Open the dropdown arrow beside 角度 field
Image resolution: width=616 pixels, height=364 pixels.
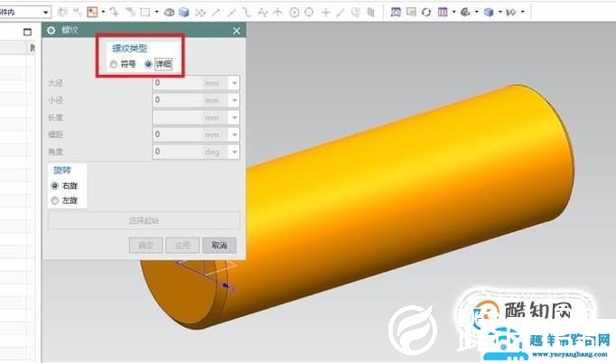235,152
